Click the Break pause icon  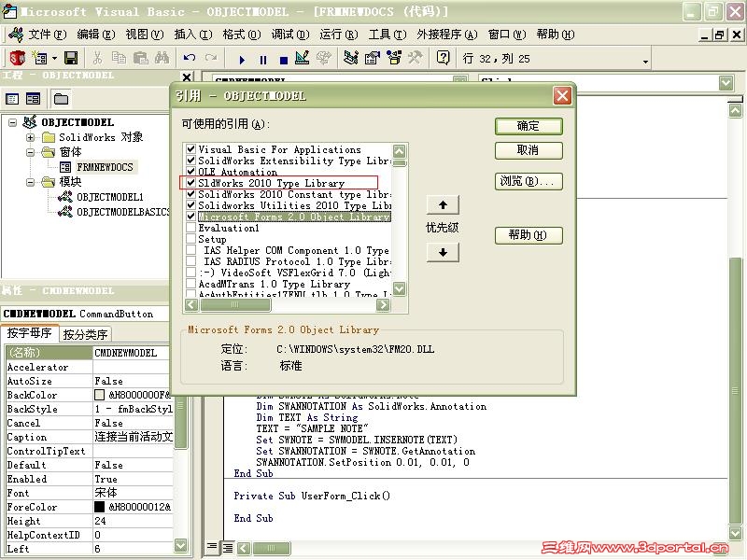tap(263, 60)
